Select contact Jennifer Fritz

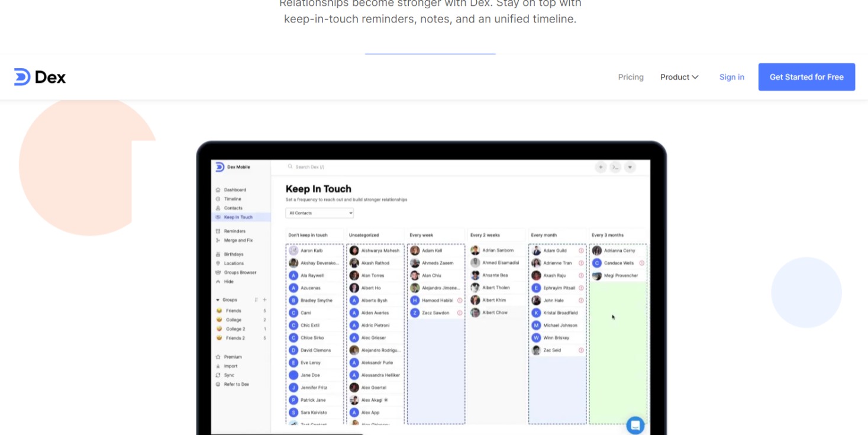pos(315,388)
